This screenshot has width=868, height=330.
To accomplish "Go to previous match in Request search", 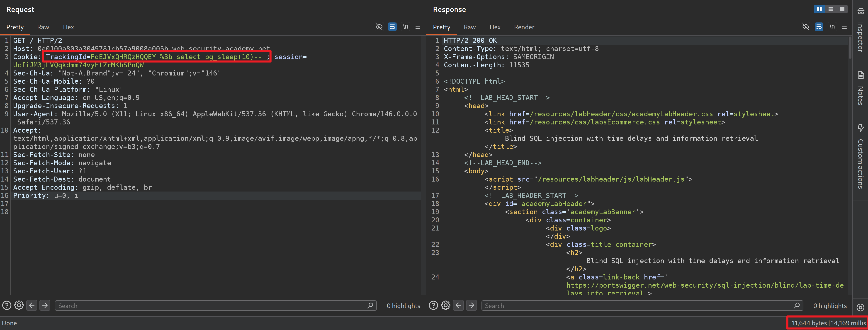I will click(32, 306).
